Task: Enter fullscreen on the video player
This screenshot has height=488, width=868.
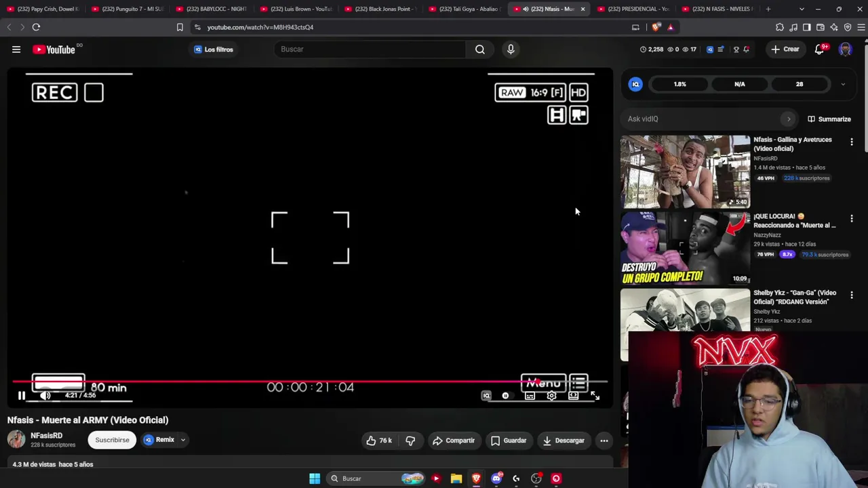Action: coord(595,396)
